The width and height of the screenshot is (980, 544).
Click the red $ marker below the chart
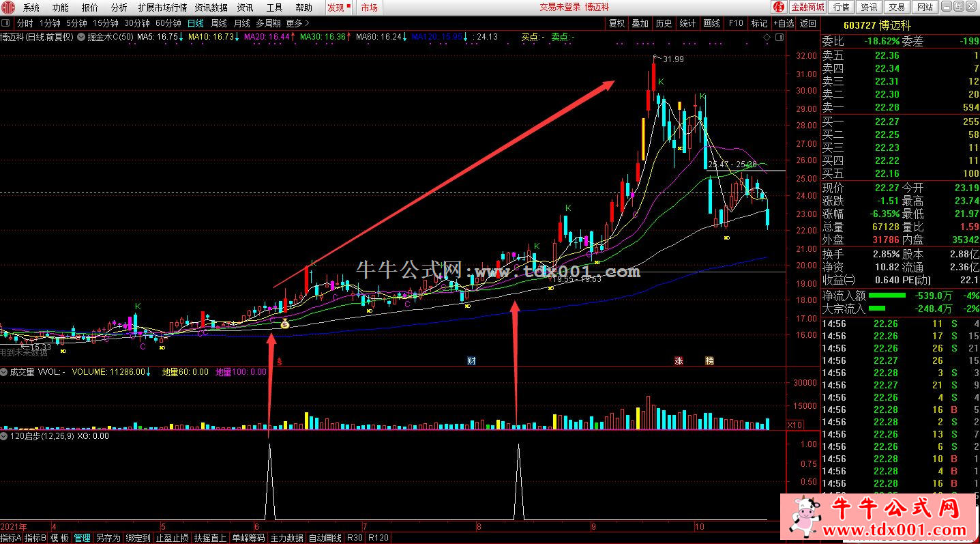coord(278,361)
